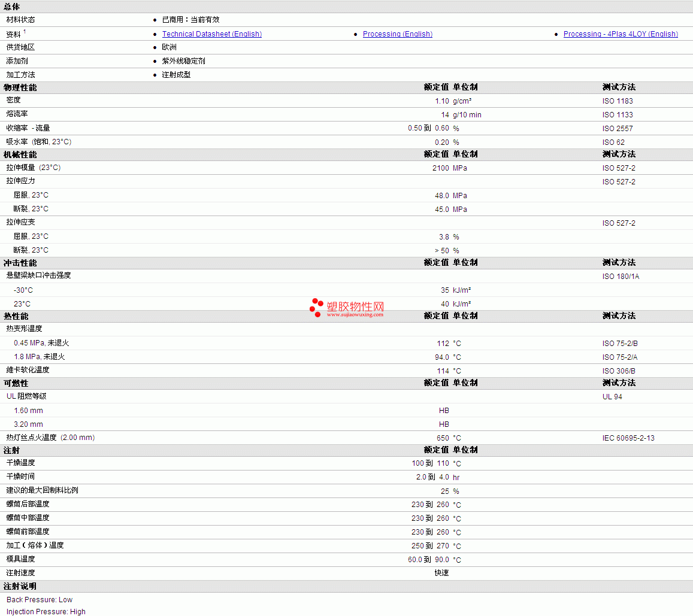Select the 机械性能 section header

[x=20, y=154]
